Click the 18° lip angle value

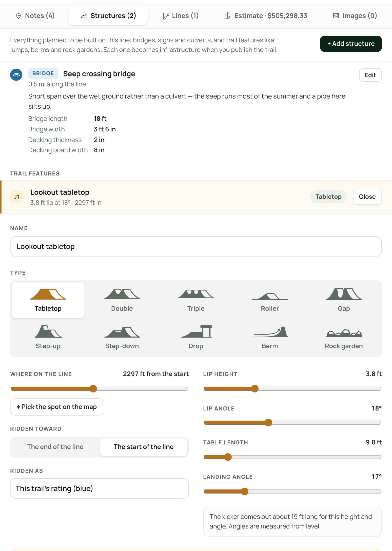pos(377,408)
